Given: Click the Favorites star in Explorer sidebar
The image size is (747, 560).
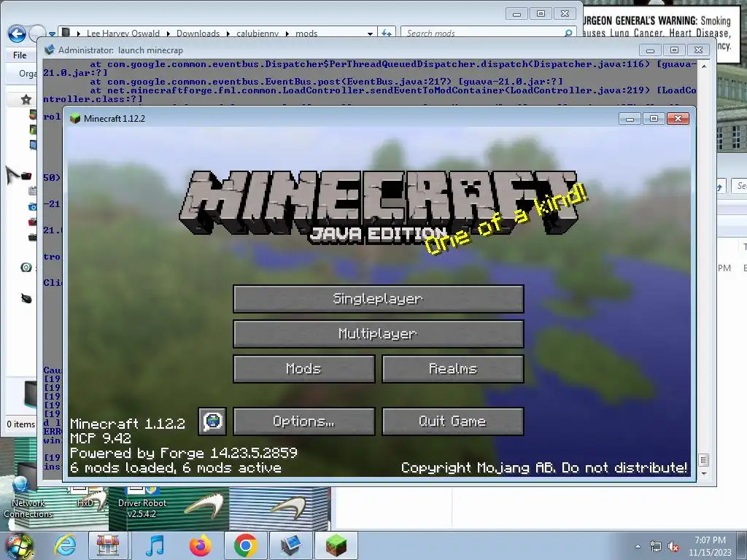Looking at the screenshot, I should [x=26, y=99].
